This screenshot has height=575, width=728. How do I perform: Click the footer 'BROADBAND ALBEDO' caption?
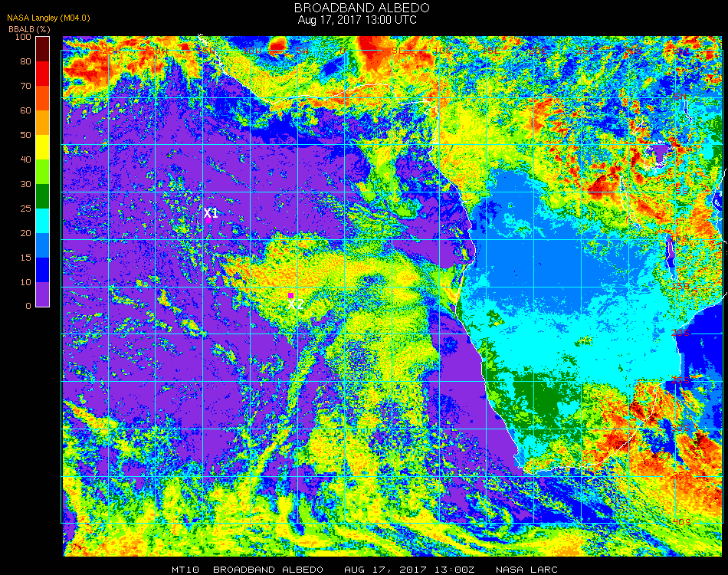[268, 570]
